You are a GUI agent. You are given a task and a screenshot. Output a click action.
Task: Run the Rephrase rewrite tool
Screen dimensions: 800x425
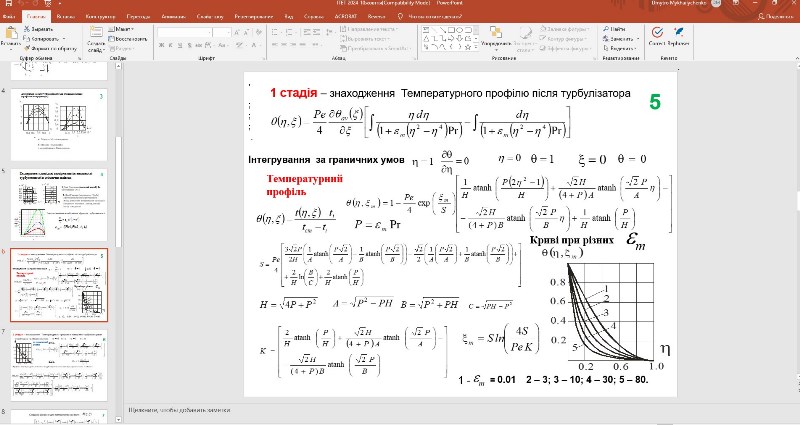[679, 37]
